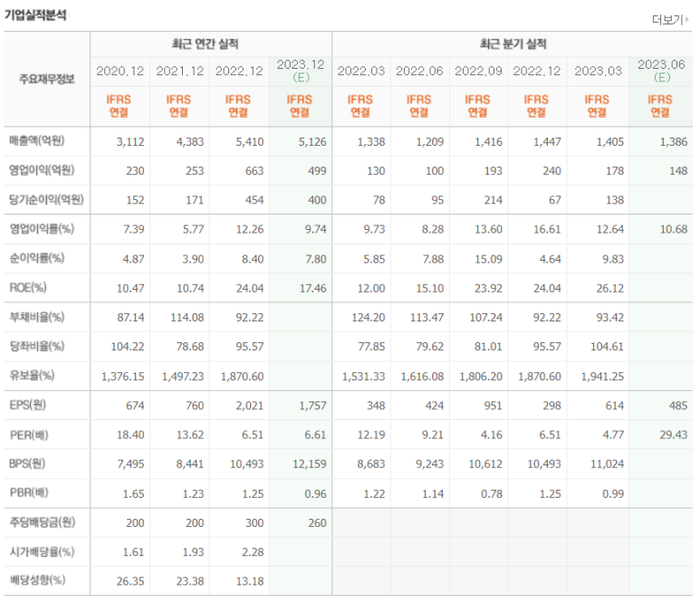This screenshot has height=603, width=700.
Task: Click the 부채비율(%) row label
Action: (37, 317)
